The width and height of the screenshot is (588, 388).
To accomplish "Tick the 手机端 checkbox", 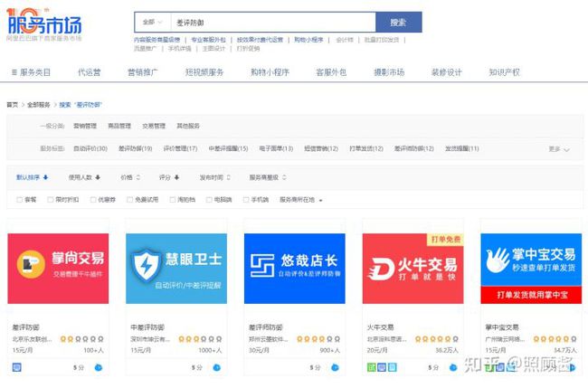I will [x=246, y=200].
